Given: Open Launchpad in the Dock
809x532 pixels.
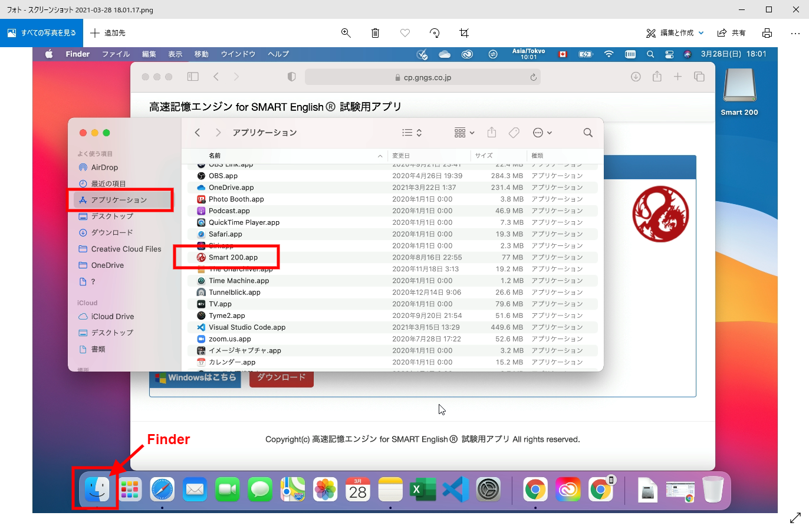Looking at the screenshot, I should pos(130,489).
